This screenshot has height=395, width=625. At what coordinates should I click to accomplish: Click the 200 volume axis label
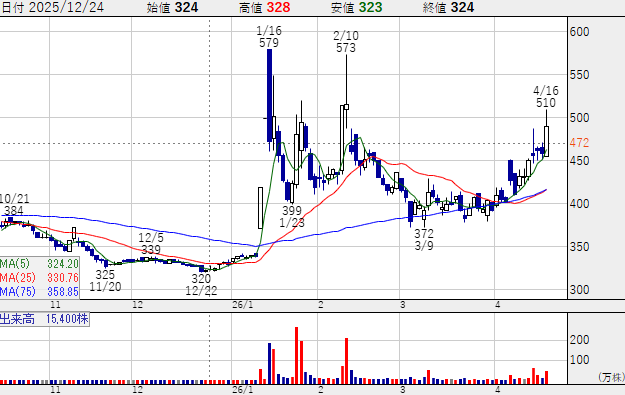pos(580,340)
